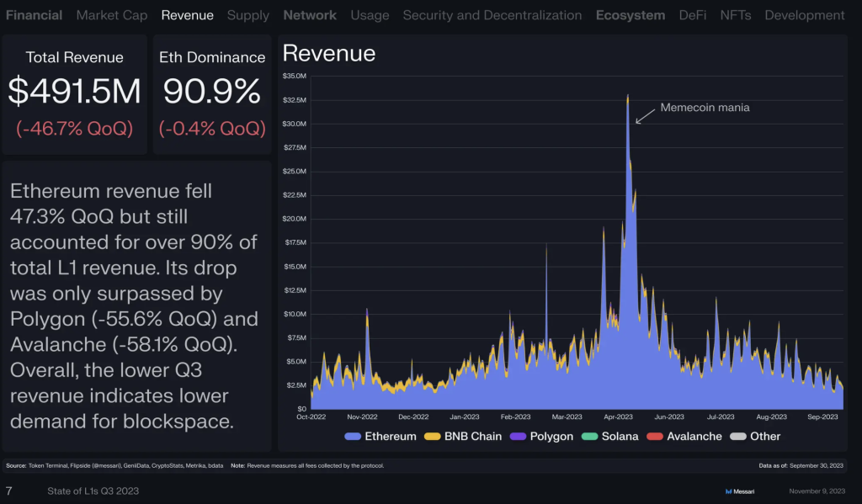The width and height of the screenshot is (862, 504).
Task: Click the Eth Dominance 90.9% value
Action: pos(212,91)
